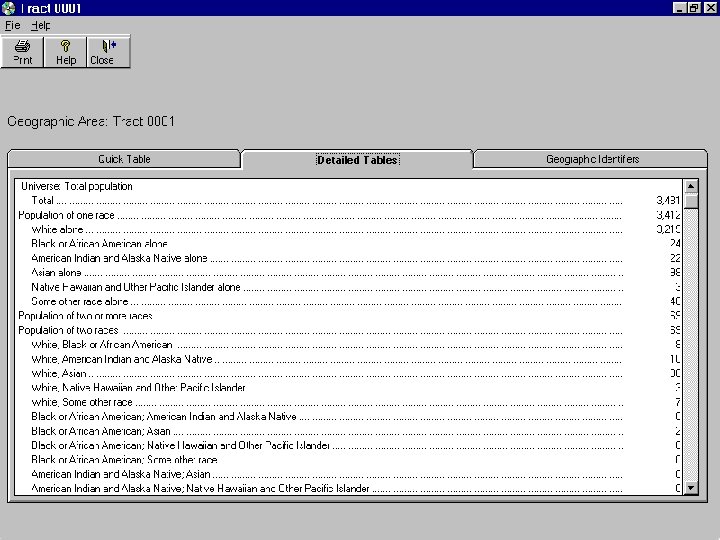Select 'White; Black or African American' row
720x540 pixels.
tap(349, 344)
